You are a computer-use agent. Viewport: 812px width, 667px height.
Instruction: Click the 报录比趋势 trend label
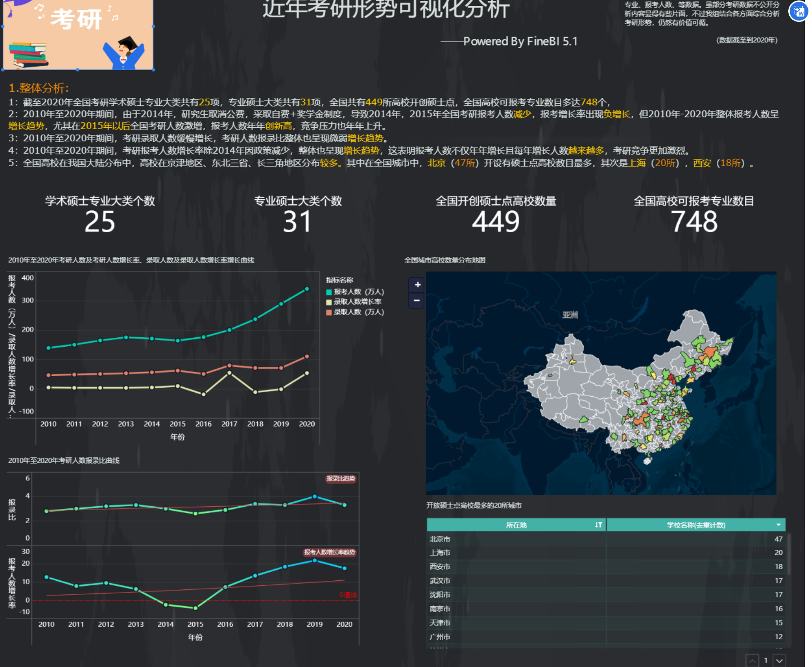pos(341,479)
